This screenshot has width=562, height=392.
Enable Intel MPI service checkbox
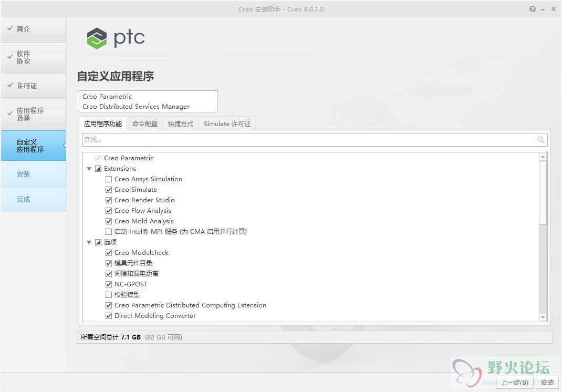click(109, 231)
